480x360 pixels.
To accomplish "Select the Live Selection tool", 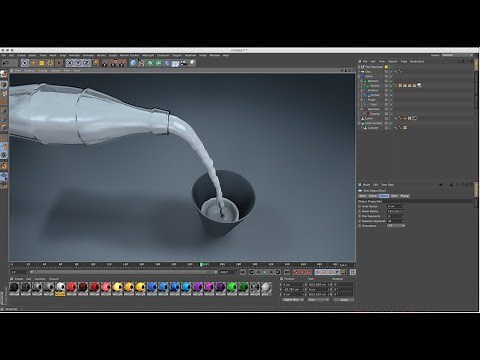I will coord(24,63).
